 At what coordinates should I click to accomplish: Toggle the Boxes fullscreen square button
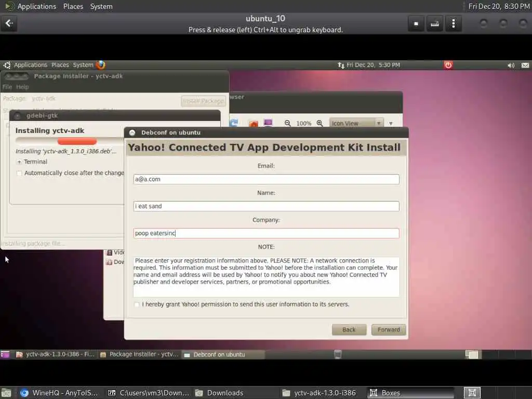[x=416, y=23]
